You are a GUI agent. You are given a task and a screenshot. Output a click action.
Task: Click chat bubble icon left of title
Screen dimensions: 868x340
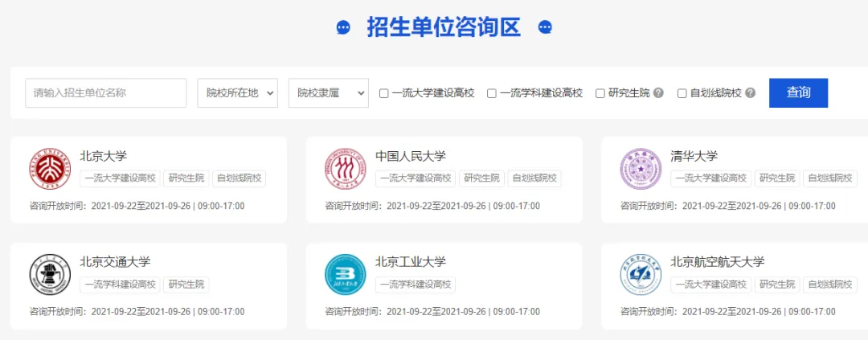point(343,27)
